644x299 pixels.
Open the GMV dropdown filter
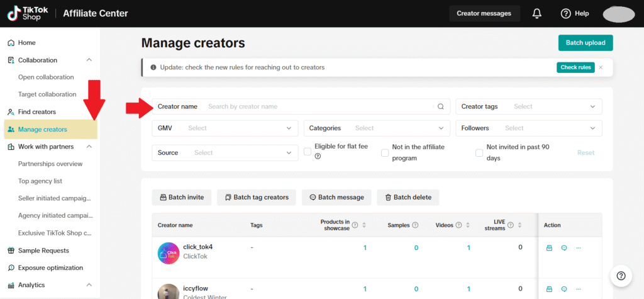pos(225,128)
